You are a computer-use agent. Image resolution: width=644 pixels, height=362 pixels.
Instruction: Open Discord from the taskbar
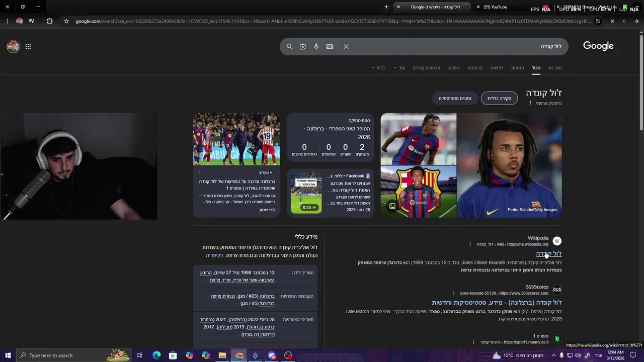click(272, 355)
